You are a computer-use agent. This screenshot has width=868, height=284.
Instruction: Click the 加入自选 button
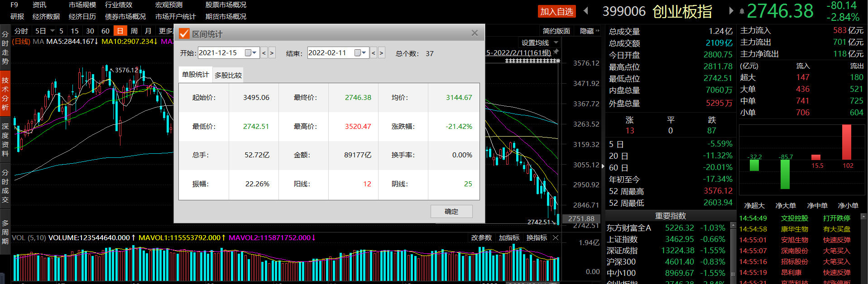[556, 12]
